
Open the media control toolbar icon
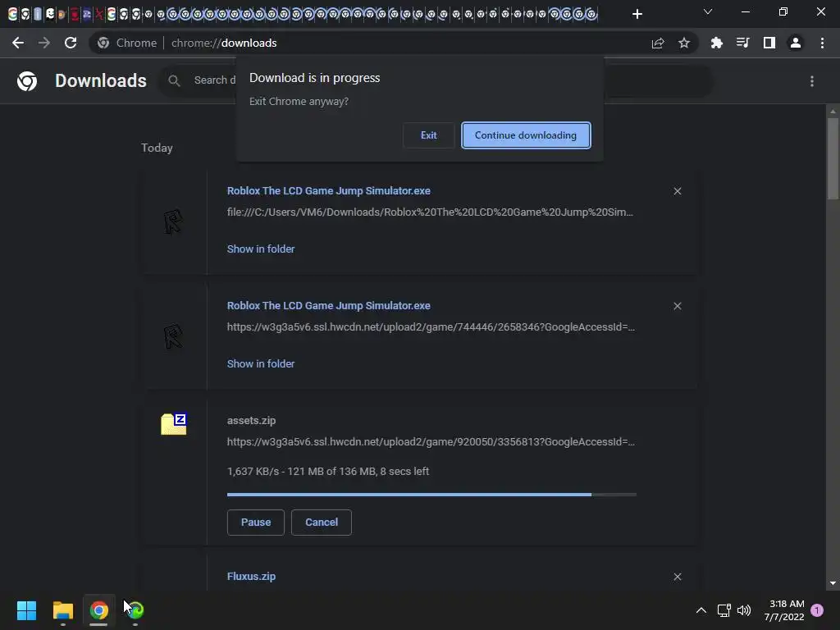coord(743,43)
